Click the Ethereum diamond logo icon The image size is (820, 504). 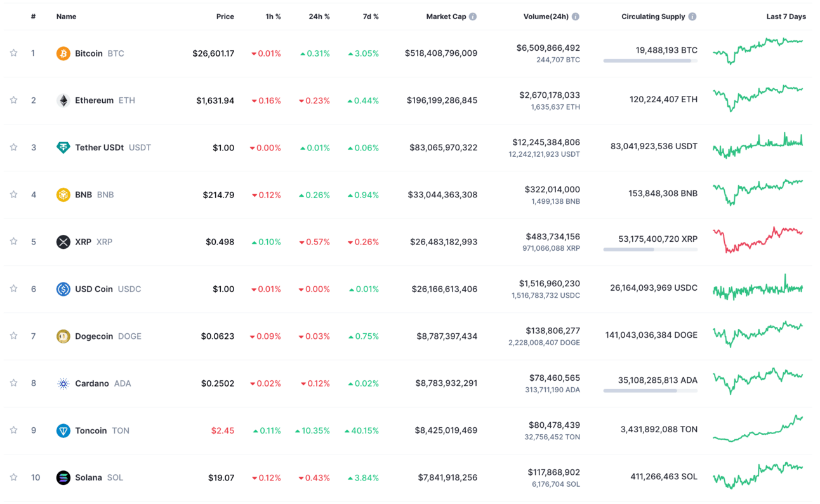pos(63,100)
